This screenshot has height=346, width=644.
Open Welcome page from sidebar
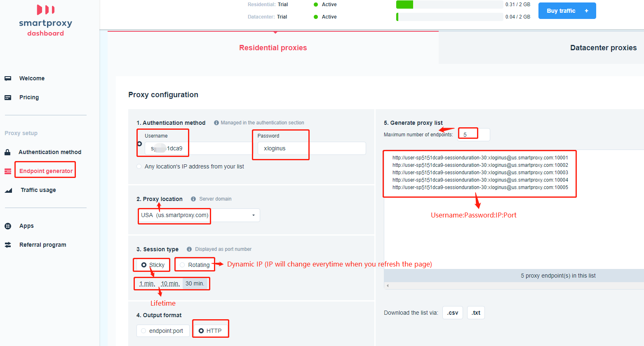(x=32, y=78)
